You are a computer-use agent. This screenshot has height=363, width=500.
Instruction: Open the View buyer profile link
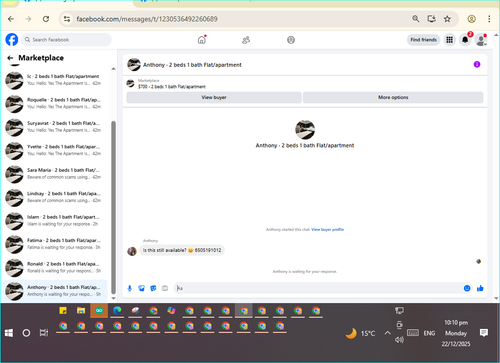327,229
